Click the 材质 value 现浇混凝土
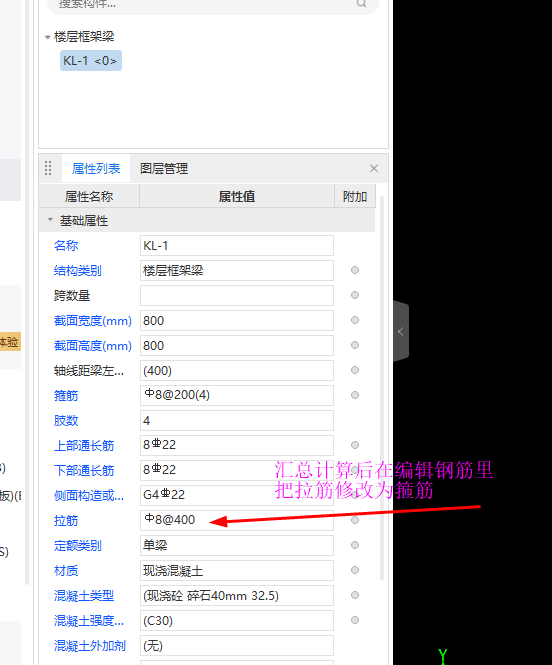 click(x=237, y=570)
